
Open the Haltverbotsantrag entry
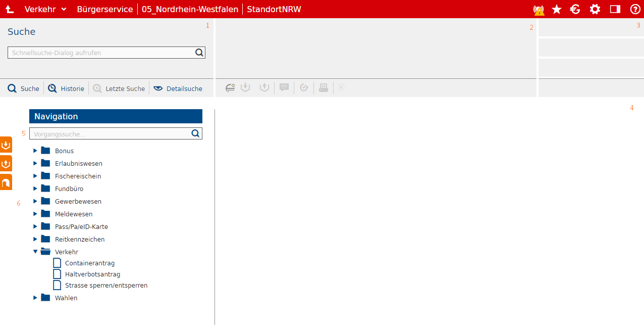click(x=92, y=274)
